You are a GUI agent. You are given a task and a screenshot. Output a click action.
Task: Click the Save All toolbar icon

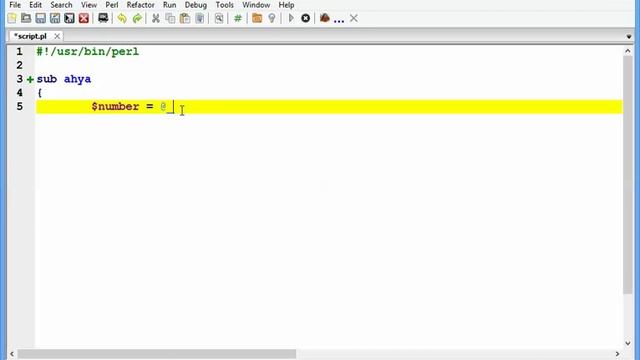pos(69,18)
